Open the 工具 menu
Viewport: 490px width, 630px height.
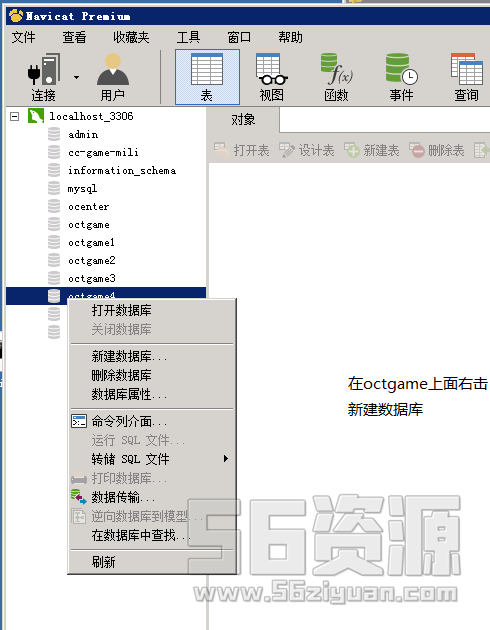click(188, 37)
